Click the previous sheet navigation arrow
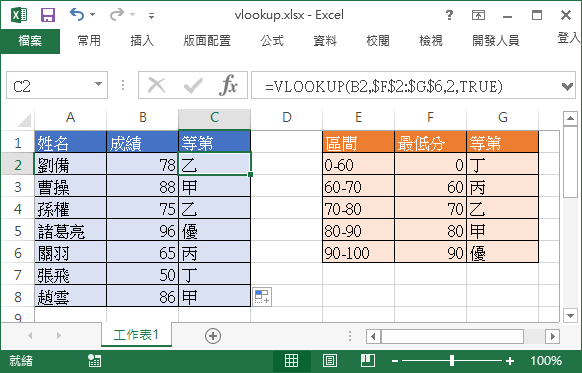 pyautogui.click(x=30, y=336)
